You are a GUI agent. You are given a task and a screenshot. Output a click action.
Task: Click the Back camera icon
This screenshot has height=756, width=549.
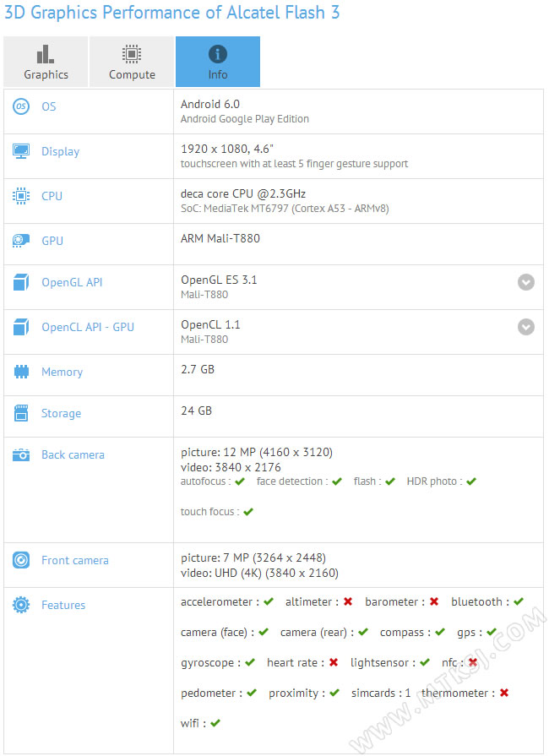tap(21, 454)
